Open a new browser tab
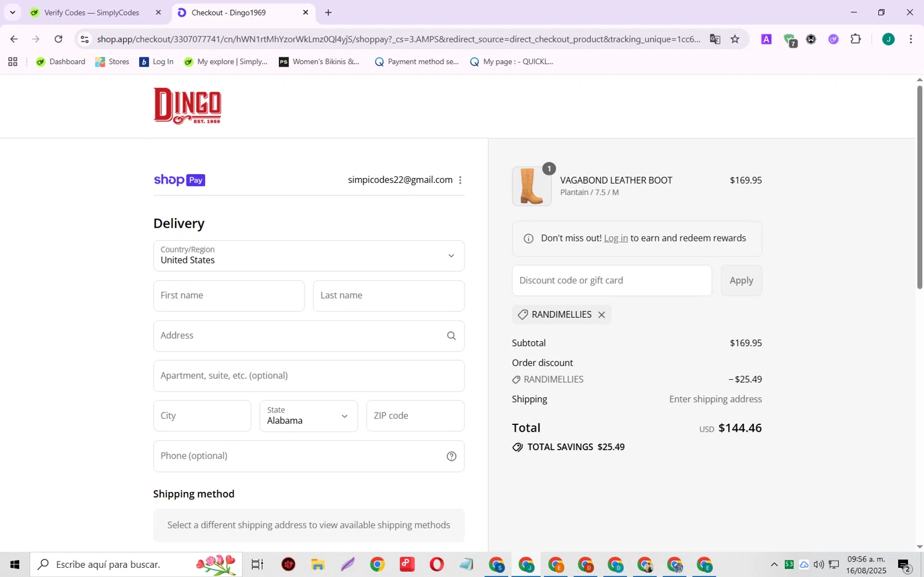The height and width of the screenshot is (577, 924). pos(328,12)
